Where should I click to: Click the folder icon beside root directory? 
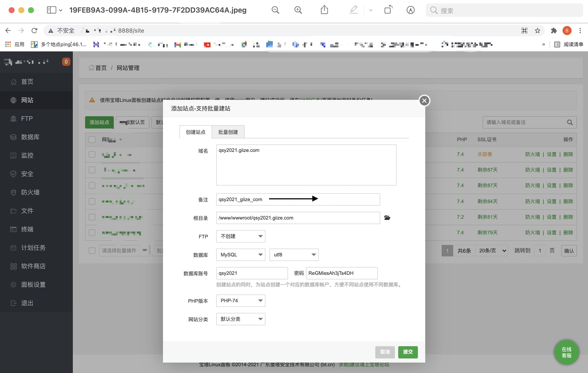(x=387, y=218)
